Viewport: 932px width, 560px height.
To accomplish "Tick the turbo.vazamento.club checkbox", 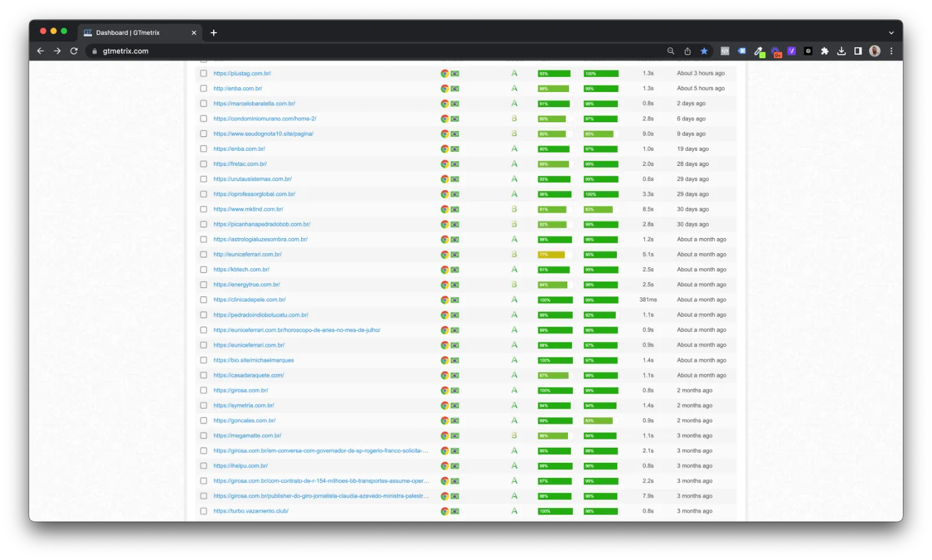I will (x=203, y=511).
